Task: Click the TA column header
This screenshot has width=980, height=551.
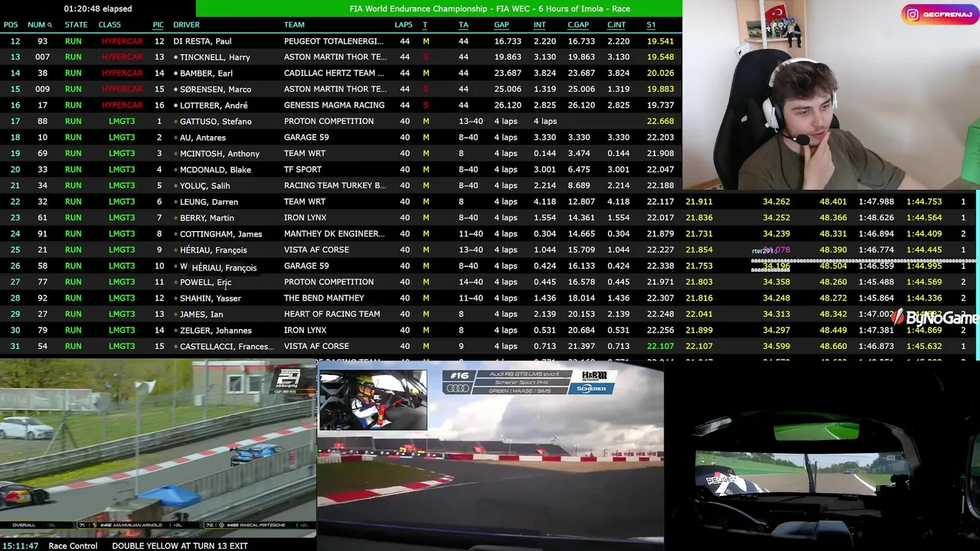Action: tap(463, 25)
